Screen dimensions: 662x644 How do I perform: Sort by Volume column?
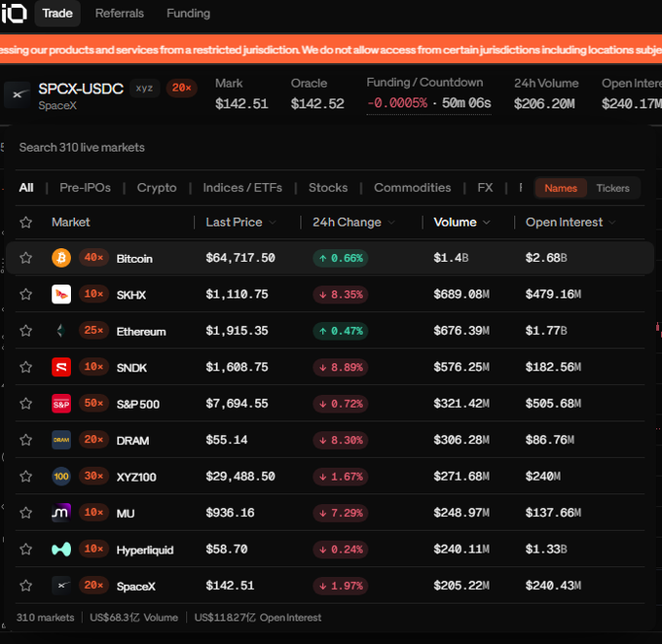(461, 222)
